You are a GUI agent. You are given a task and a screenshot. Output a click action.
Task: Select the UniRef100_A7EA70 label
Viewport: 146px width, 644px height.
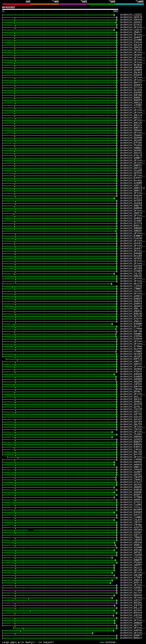(x=131, y=371)
